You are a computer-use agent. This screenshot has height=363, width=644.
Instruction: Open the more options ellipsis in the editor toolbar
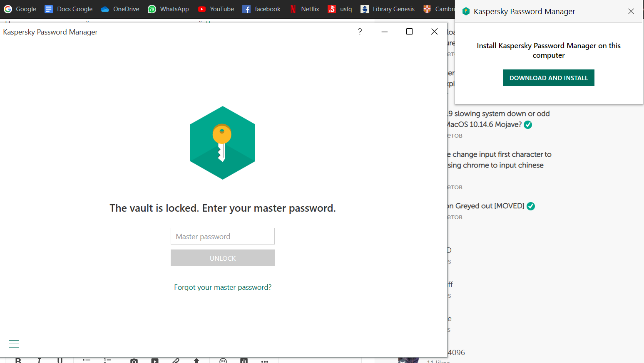point(265,361)
